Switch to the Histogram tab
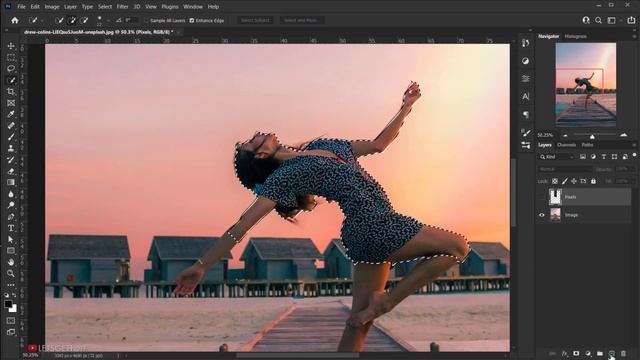 click(x=576, y=36)
